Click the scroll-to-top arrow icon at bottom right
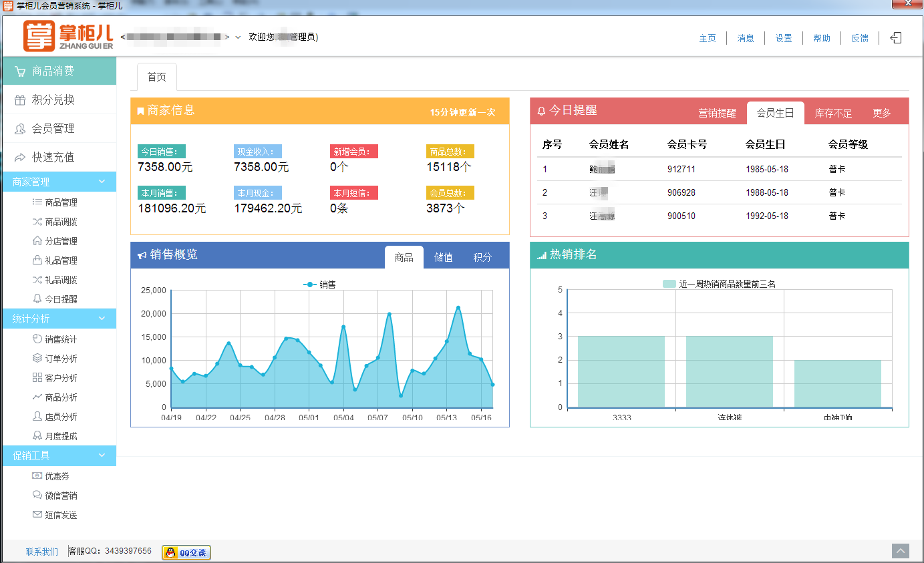 901,551
